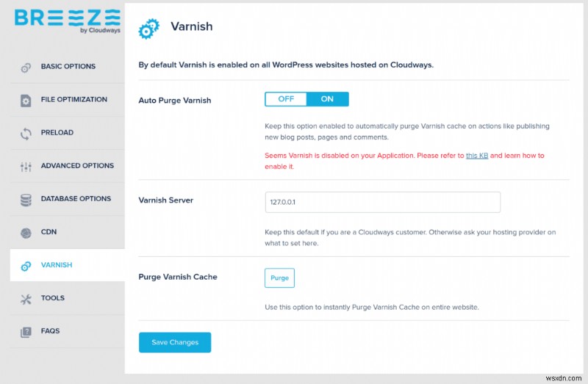Viewport: 588px width, 384px height.
Task: Click the File Optimization document icon
Action: pyautogui.click(x=26, y=101)
